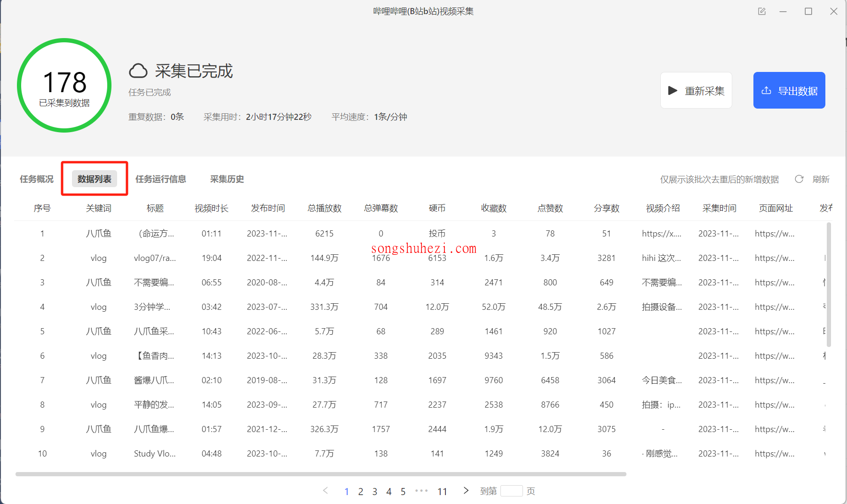
Task: Click the edit feedback icon in title bar
Action: (762, 11)
